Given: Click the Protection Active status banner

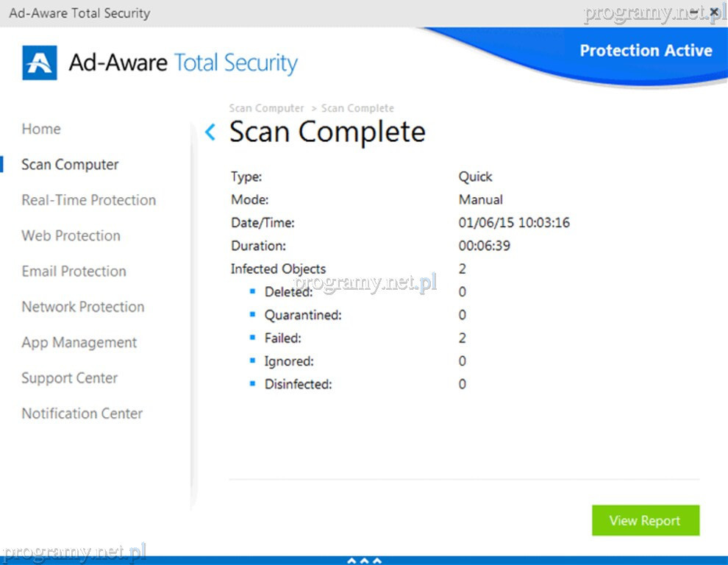Looking at the screenshot, I should [x=645, y=51].
